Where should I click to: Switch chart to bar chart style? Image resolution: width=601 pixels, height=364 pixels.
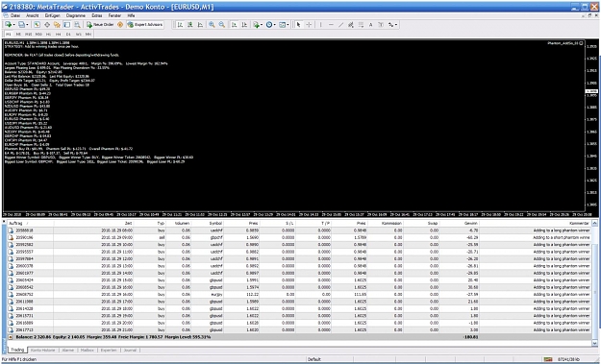pos(180,25)
